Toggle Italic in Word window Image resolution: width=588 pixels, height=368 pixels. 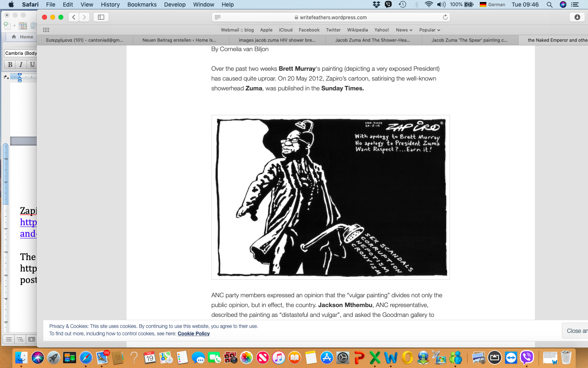21,65
